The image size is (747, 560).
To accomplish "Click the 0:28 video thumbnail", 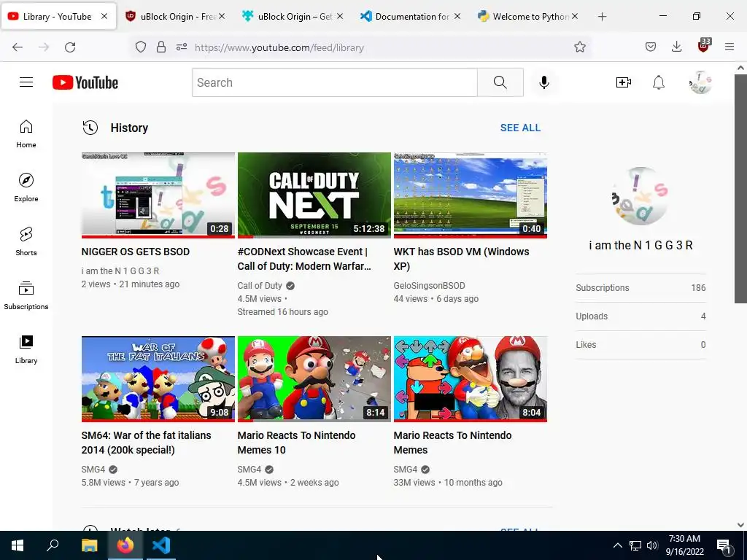I will [x=158, y=195].
